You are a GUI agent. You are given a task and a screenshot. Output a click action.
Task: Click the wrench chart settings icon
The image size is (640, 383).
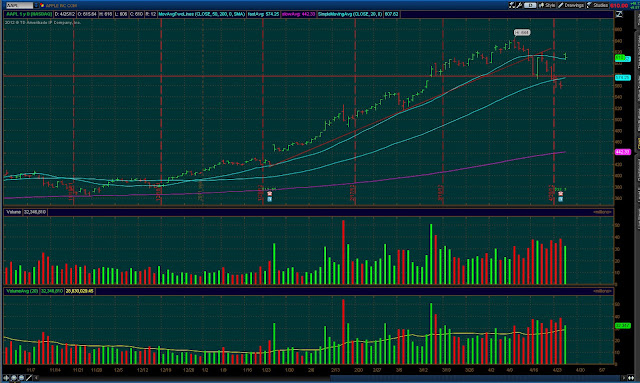pyautogui.click(x=519, y=5)
